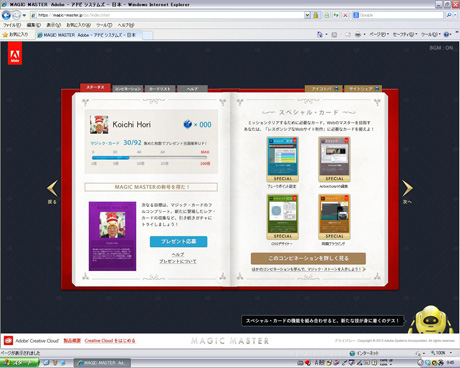Click the browser stop (X) icon

(x=345, y=15)
